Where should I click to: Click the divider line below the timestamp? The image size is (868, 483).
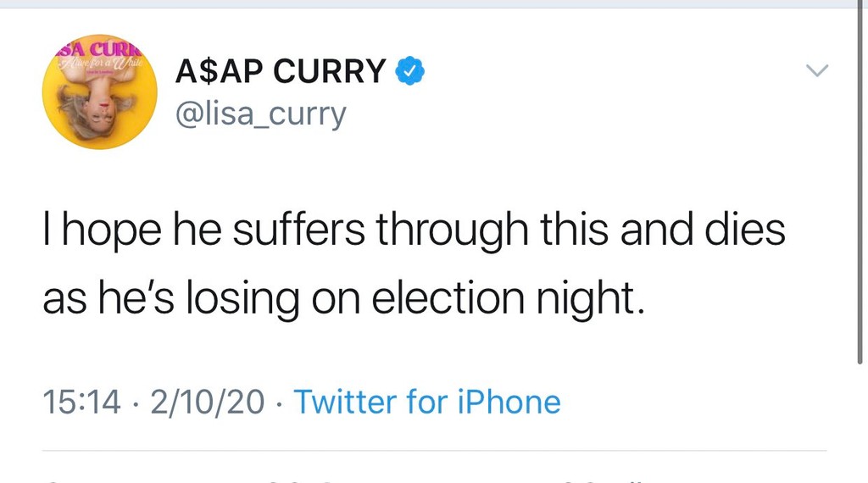(434, 451)
